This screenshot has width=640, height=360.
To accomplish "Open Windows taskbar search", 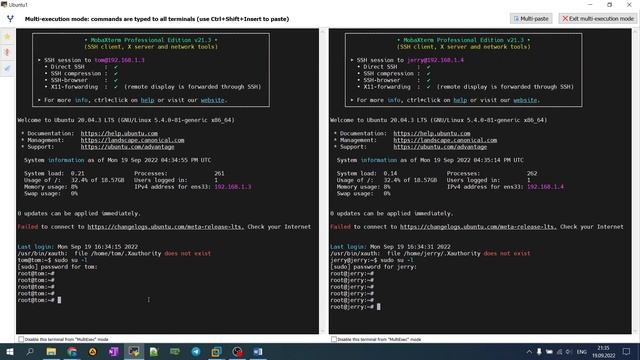I will pyautogui.click(x=30, y=351).
